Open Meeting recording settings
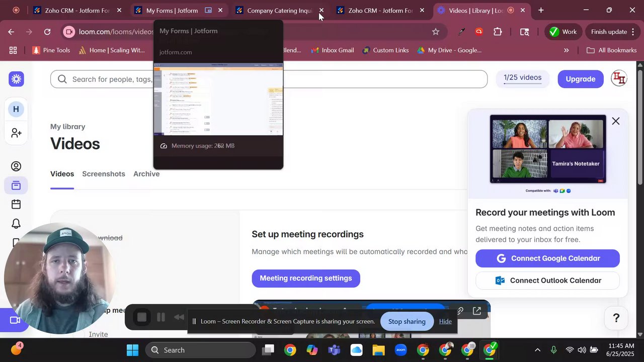The height and width of the screenshot is (362, 644). point(306,278)
